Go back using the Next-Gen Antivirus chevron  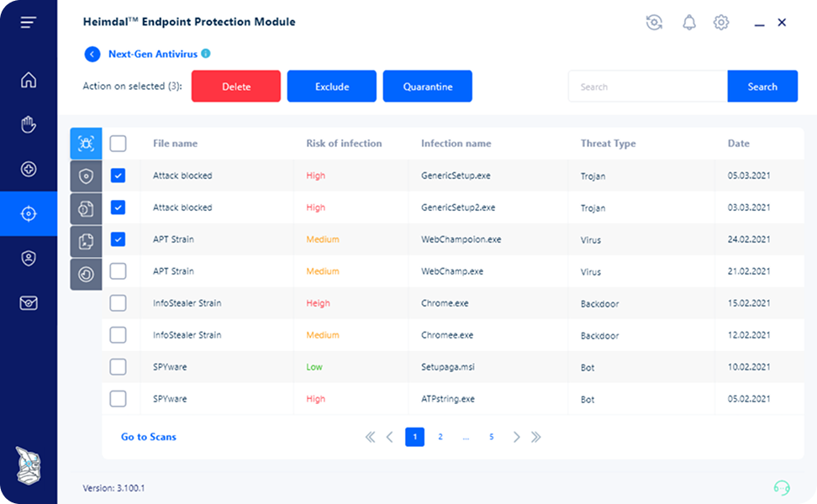92,54
